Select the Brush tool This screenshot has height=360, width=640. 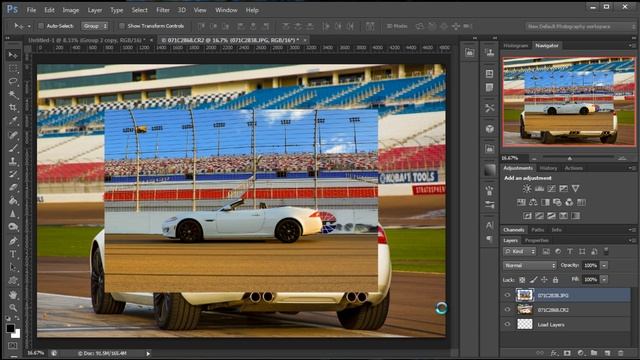13,148
